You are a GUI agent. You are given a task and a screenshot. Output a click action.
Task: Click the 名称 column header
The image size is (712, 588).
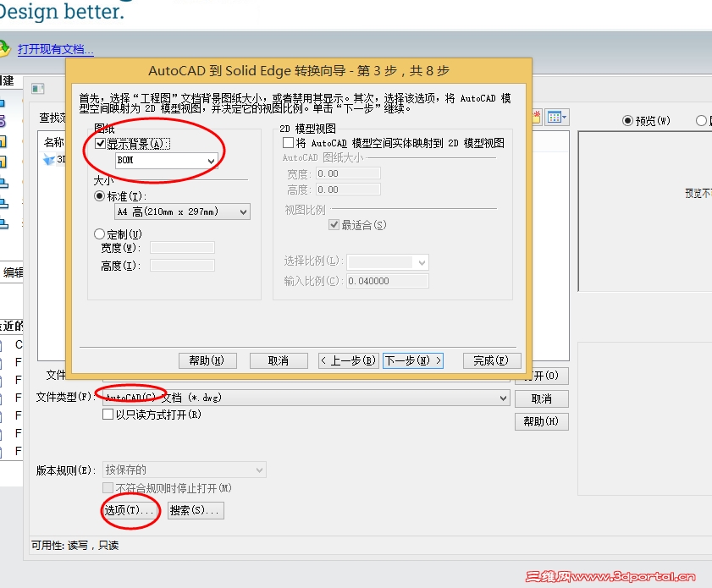click(x=53, y=142)
